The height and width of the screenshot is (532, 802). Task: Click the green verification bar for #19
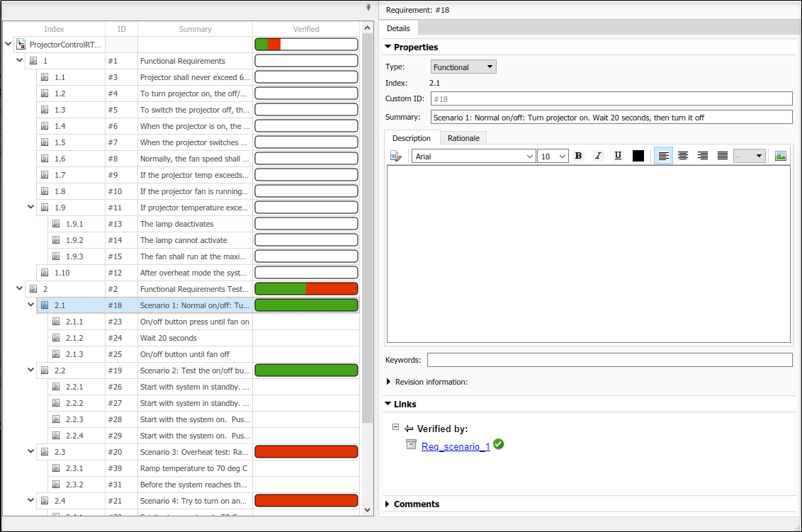[x=306, y=370]
